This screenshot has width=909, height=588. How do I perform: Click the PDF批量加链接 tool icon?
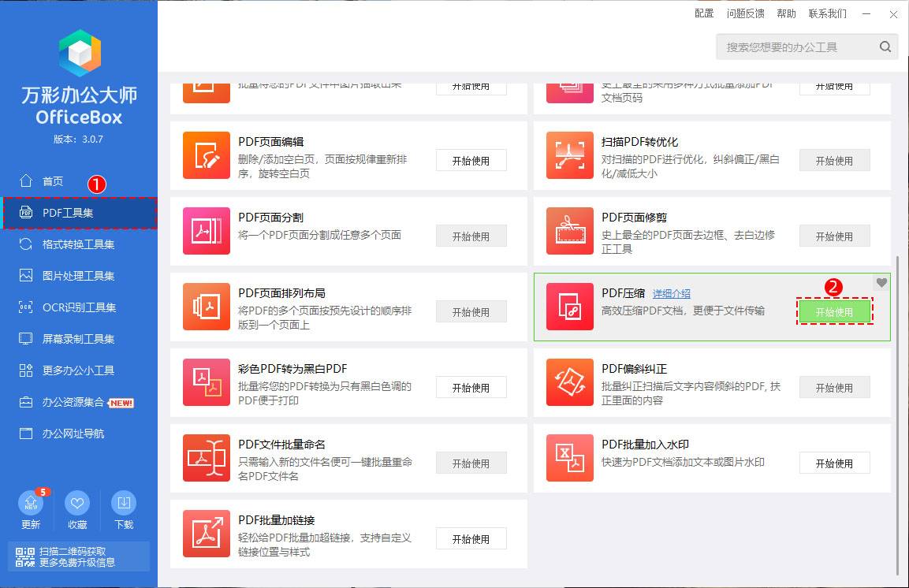coord(207,534)
